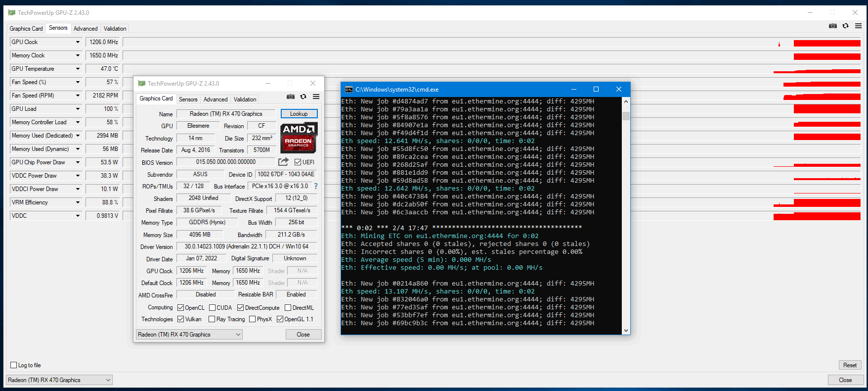The image size is (868, 391).
Task: Toggle OpenCL checkbox
Action: point(181,308)
